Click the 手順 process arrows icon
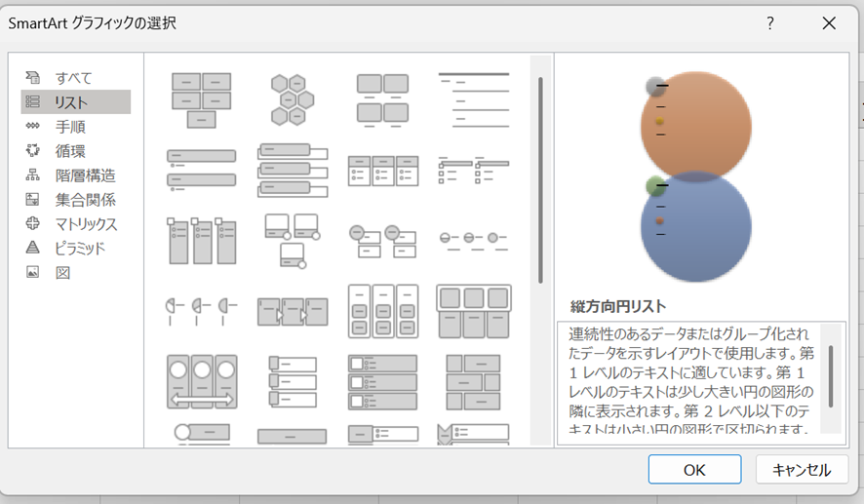 [x=33, y=127]
